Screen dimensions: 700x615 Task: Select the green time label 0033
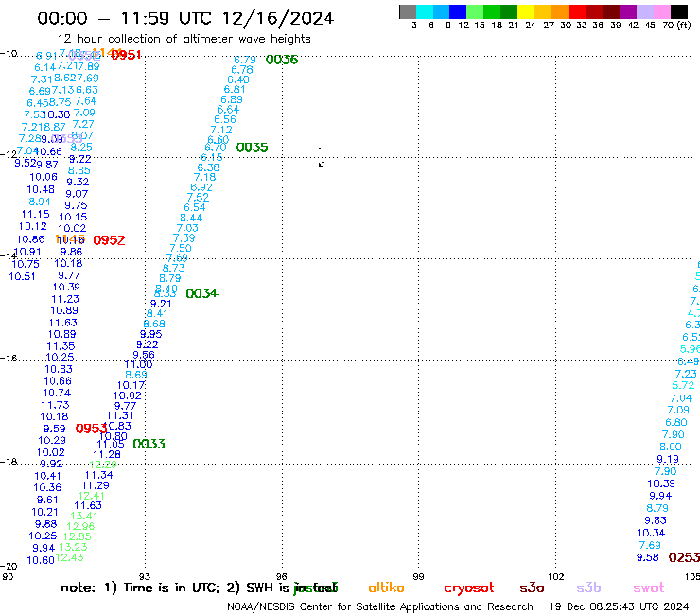pyautogui.click(x=149, y=444)
